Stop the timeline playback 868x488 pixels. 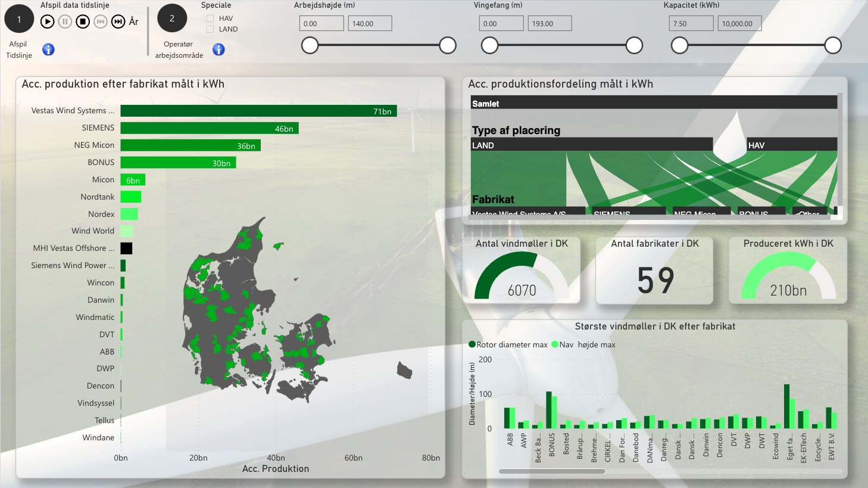[83, 22]
